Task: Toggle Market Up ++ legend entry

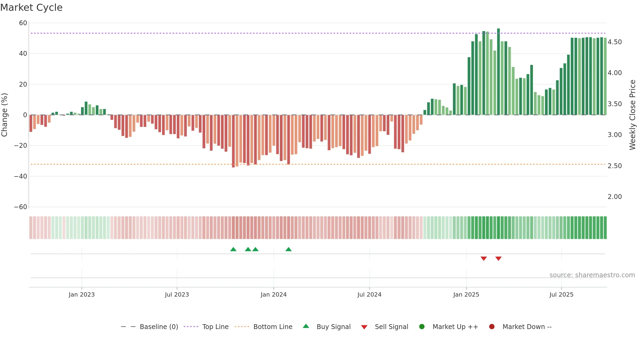Action: tap(448, 327)
